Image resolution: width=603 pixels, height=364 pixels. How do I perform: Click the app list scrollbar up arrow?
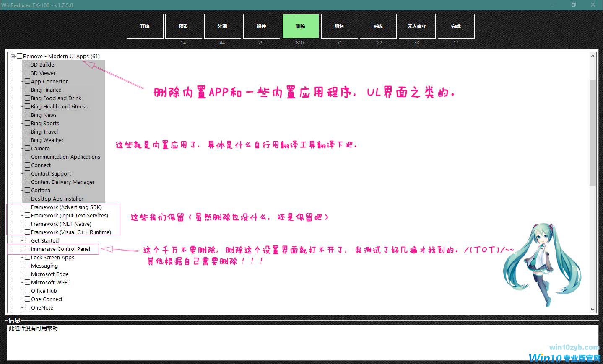(x=593, y=56)
